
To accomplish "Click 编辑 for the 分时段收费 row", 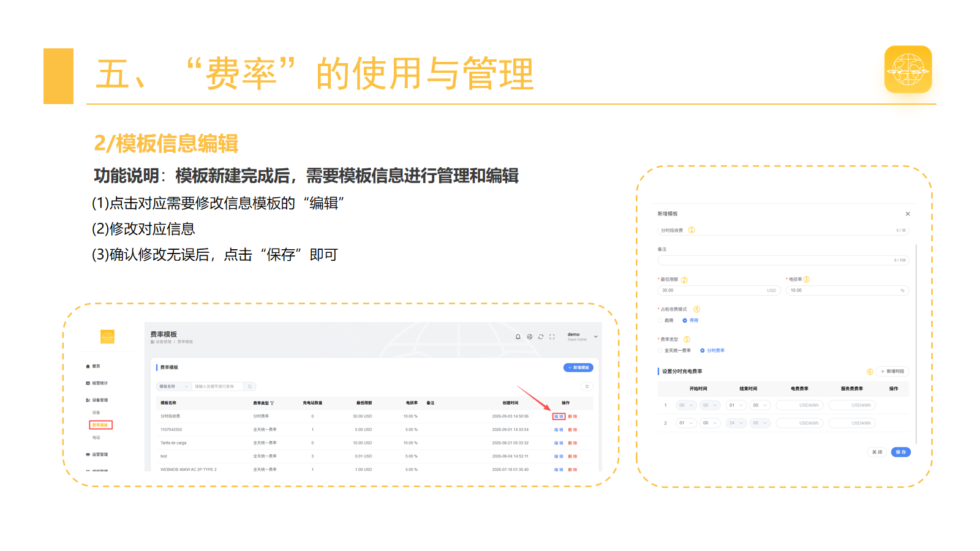I will 559,416.
